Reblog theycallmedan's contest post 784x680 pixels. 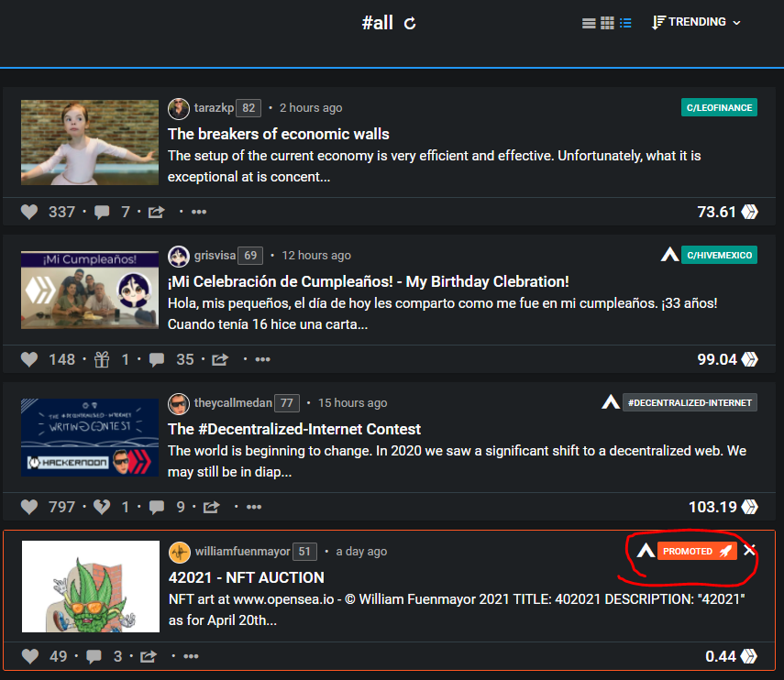point(211,507)
